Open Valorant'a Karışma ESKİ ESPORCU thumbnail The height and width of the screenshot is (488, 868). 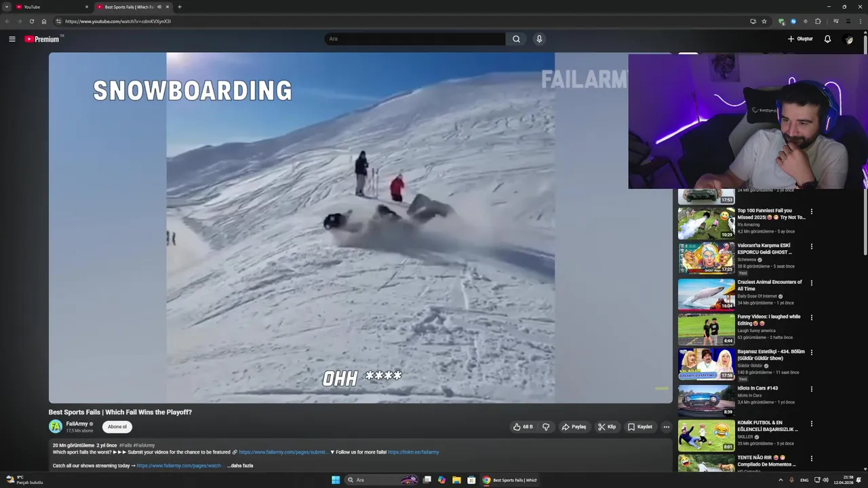click(706, 258)
